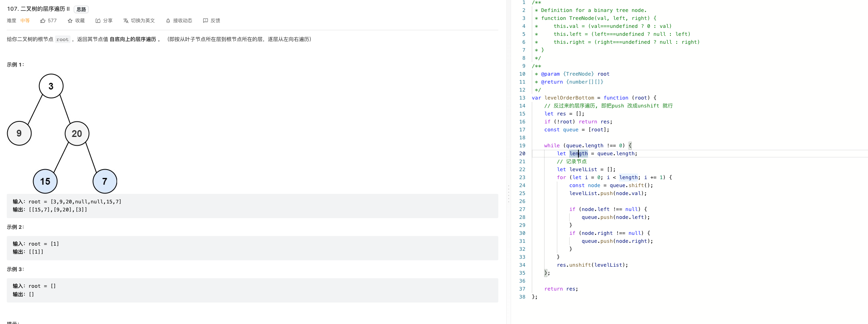Click the code line let res = [];
The image size is (868, 324).
tap(564, 114)
